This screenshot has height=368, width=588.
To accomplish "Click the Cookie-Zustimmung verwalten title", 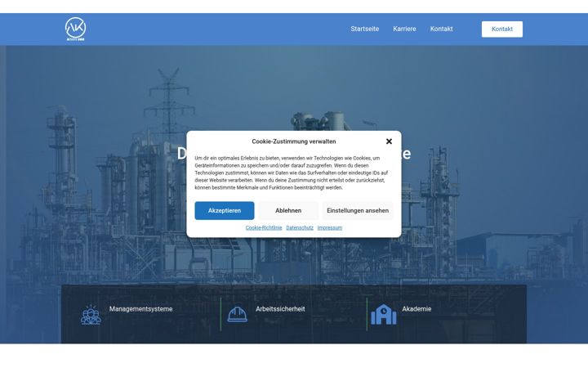I will (x=294, y=141).
